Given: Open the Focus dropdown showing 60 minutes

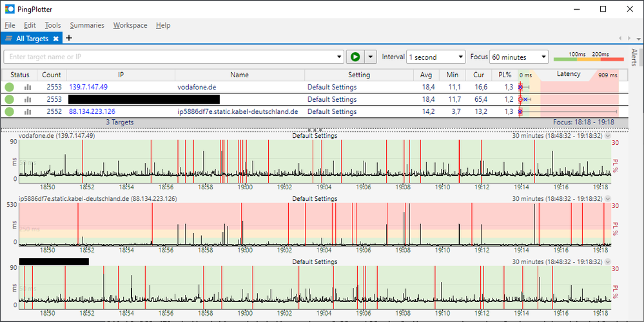Looking at the screenshot, I should 518,57.
